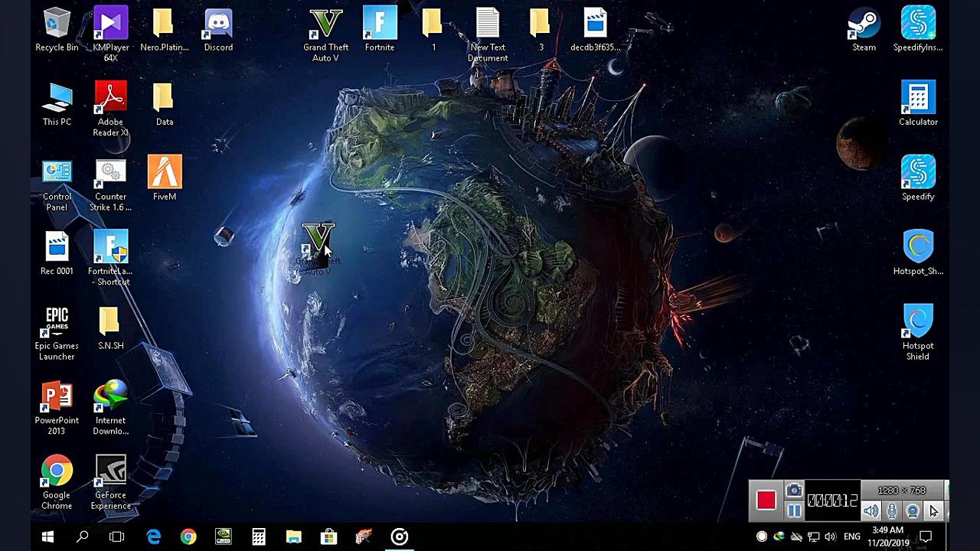Open the network status tray icon
Screen dimensions: 980x551
813,536
